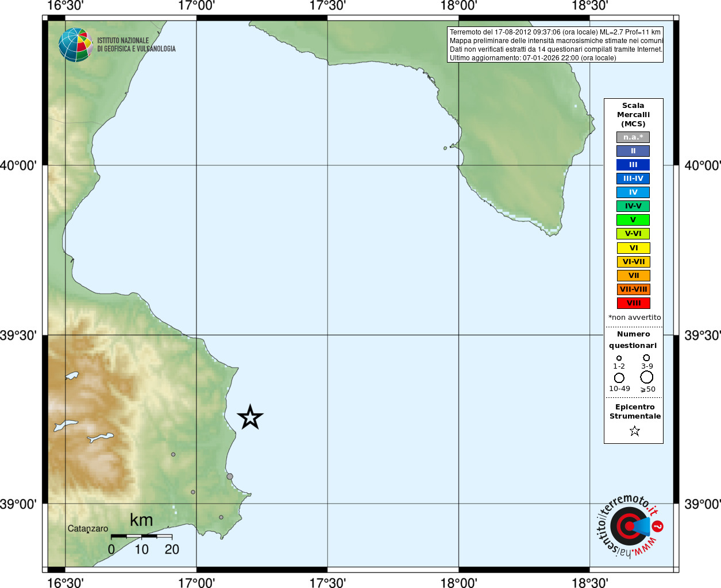
Task: Click the legend epicenter star symbol
Action: (634, 431)
